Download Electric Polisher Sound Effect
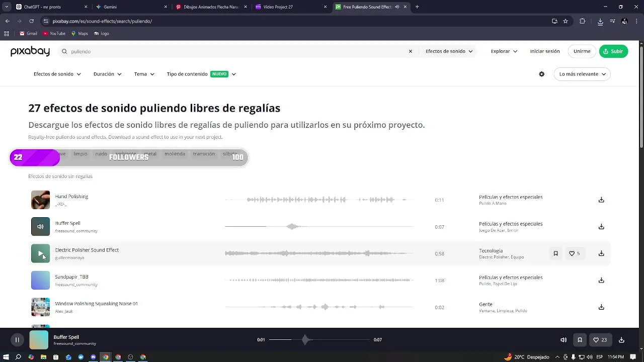This screenshot has height=362, width=644. pyautogui.click(x=601, y=253)
